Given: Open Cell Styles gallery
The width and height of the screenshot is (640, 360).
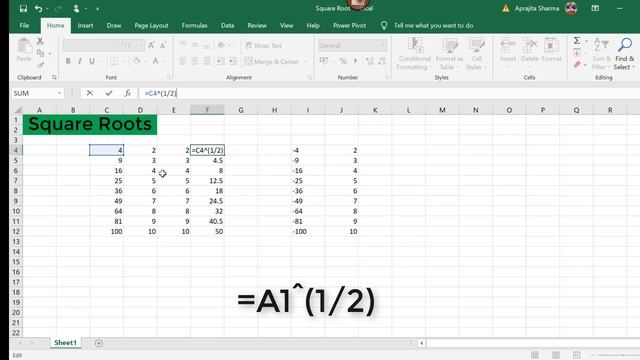Looking at the screenshot, I should click(x=476, y=54).
